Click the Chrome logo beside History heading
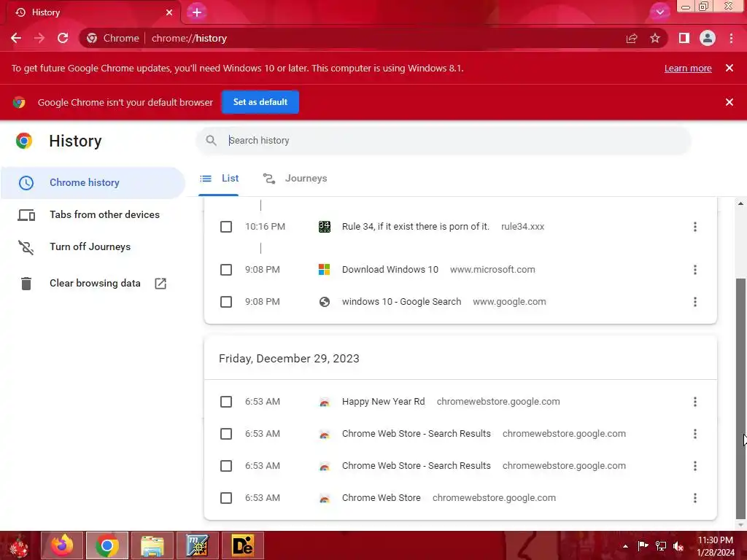The height and width of the screenshot is (560, 747). pyautogui.click(x=24, y=141)
